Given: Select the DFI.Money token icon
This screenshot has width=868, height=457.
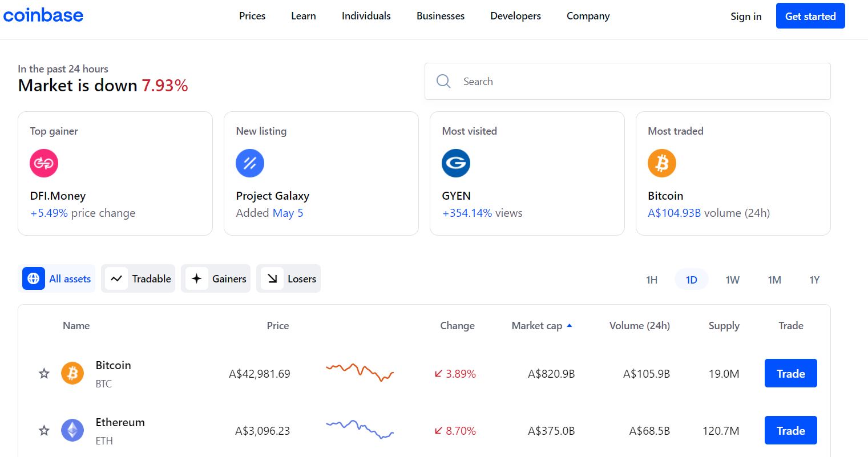Looking at the screenshot, I should 43,163.
